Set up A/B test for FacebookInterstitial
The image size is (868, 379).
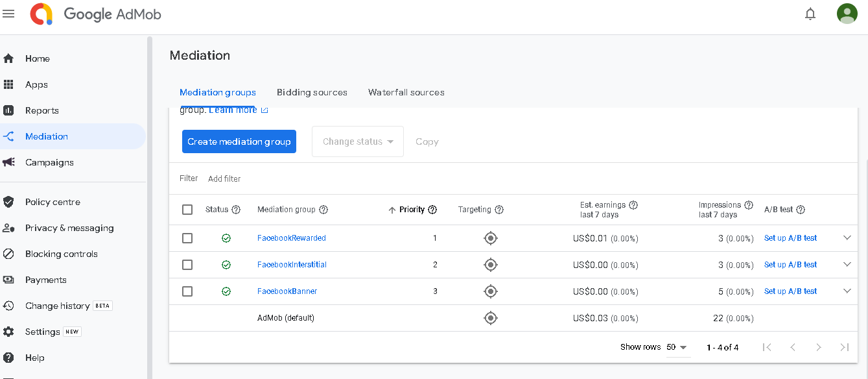(x=790, y=265)
